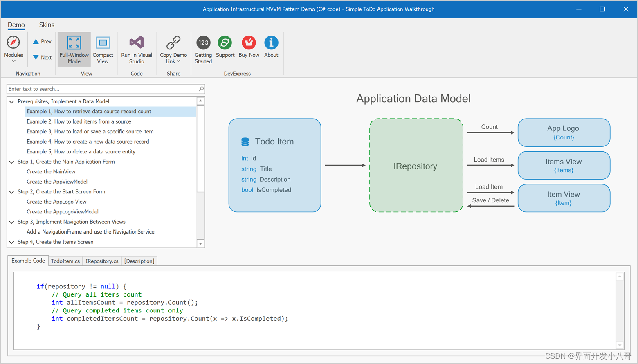Collapse Step 1 Main Application Form node
The image size is (638, 364).
[12, 162]
